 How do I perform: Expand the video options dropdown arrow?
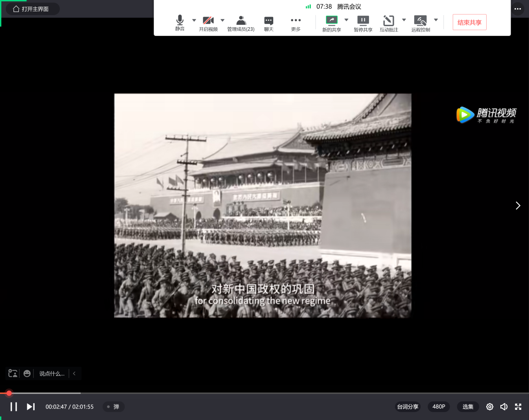tap(223, 20)
